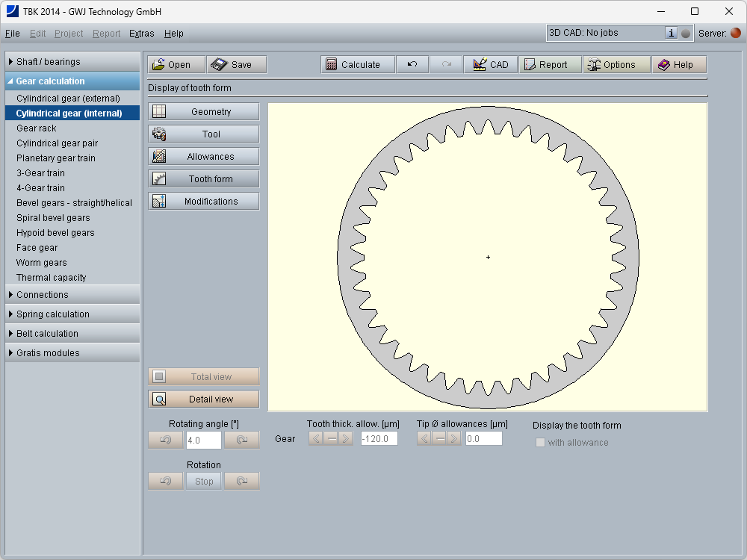Expand the Spring calculation section
747x560 pixels.
(72, 314)
